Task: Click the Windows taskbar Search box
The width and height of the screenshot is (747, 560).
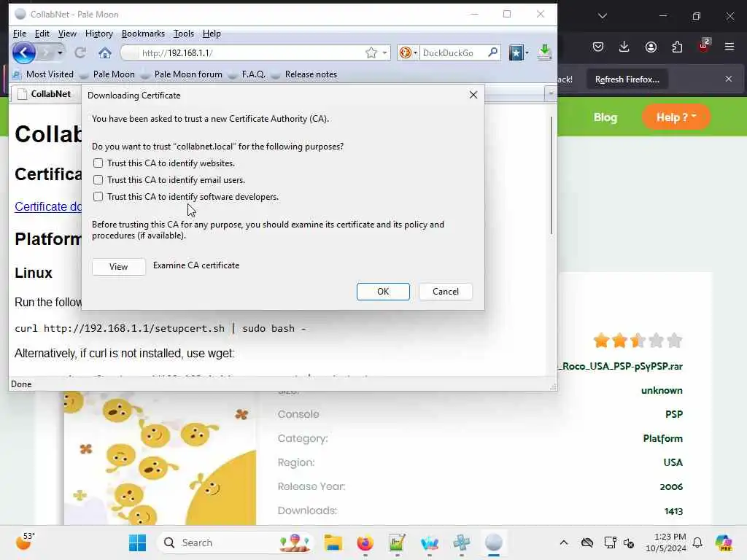Action: (x=236, y=542)
